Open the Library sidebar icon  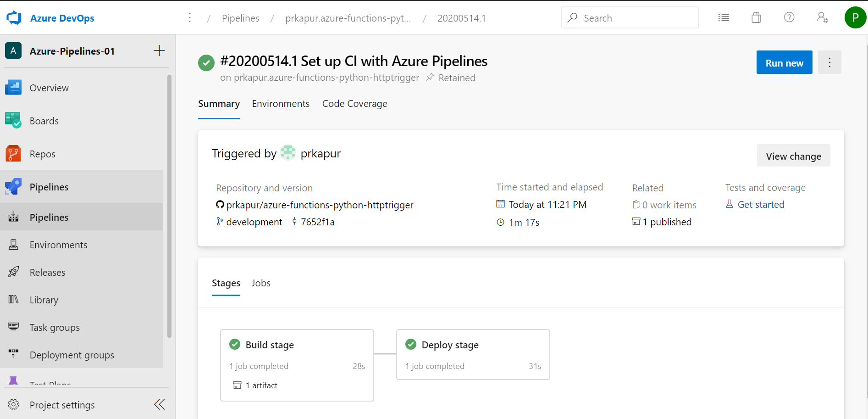(x=13, y=299)
